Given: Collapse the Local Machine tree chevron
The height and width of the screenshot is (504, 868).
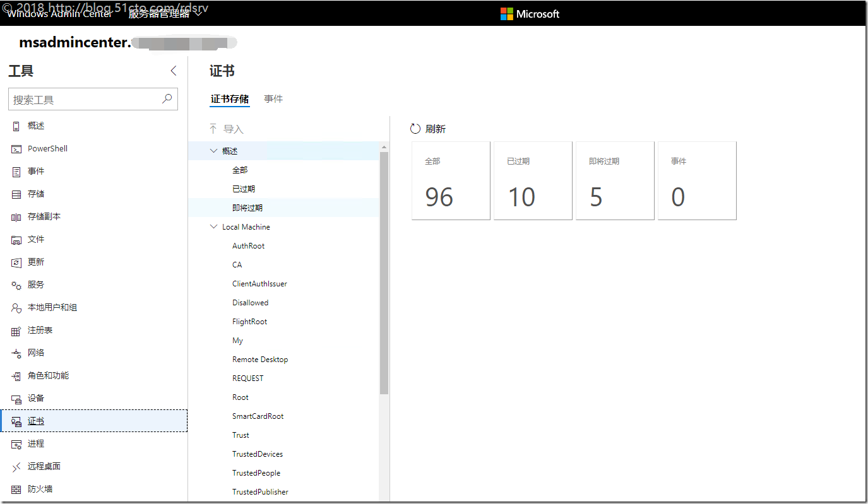Looking at the screenshot, I should click(213, 226).
